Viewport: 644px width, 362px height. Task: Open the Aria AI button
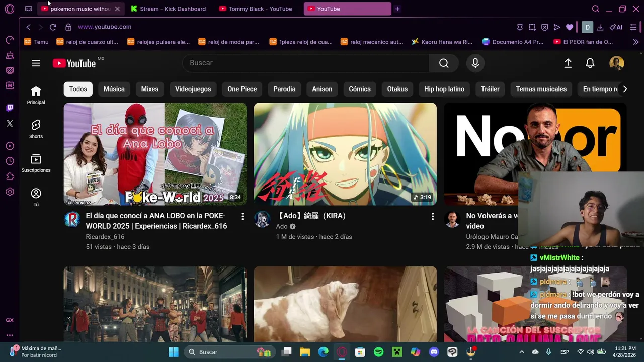616,27
